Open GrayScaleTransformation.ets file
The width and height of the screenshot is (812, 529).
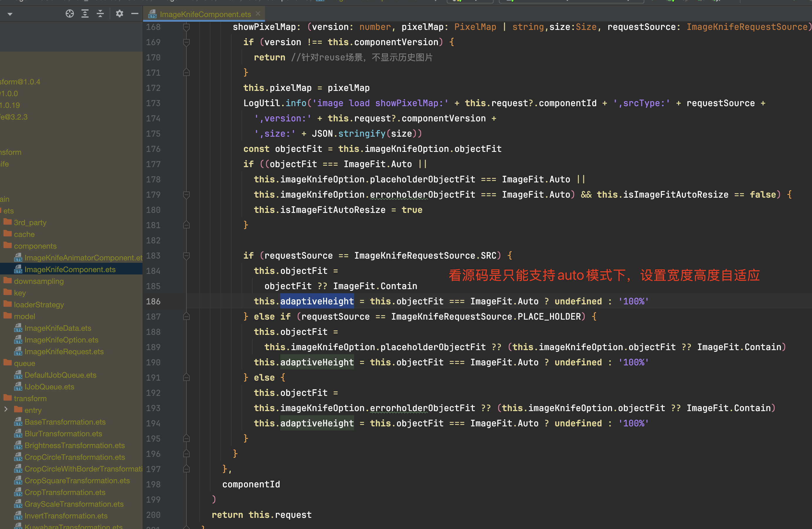[69, 504]
